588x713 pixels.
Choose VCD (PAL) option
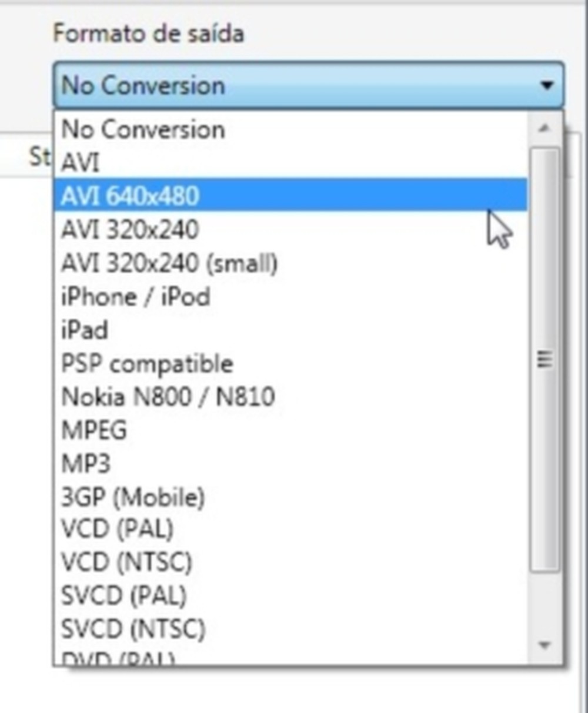tap(117, 530)
